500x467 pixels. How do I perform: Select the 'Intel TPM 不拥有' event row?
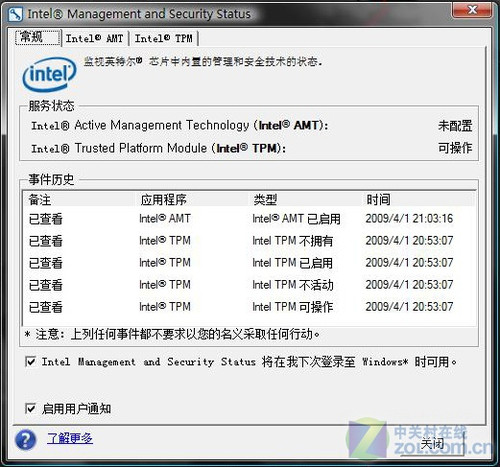249,241
